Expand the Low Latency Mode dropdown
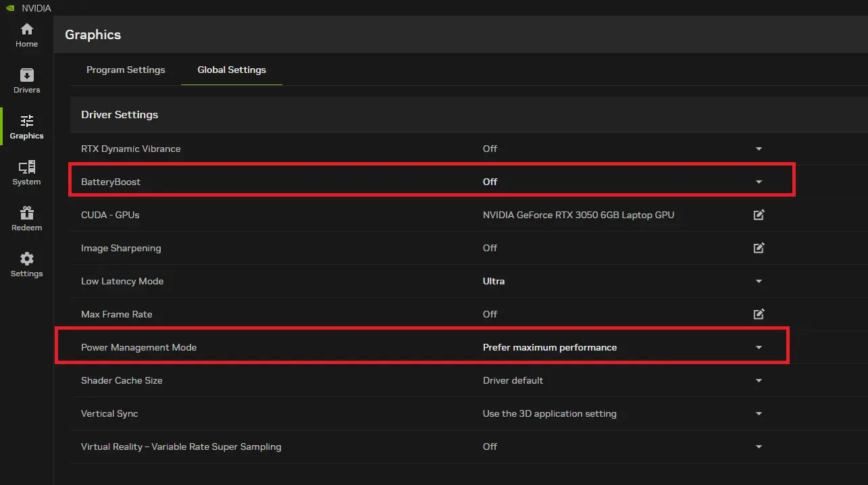868x485 pixels. tap(759, 281)
